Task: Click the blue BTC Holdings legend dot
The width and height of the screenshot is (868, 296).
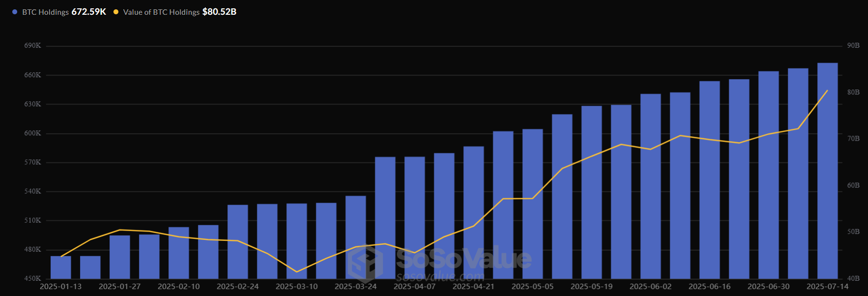Action: (15, 12)
